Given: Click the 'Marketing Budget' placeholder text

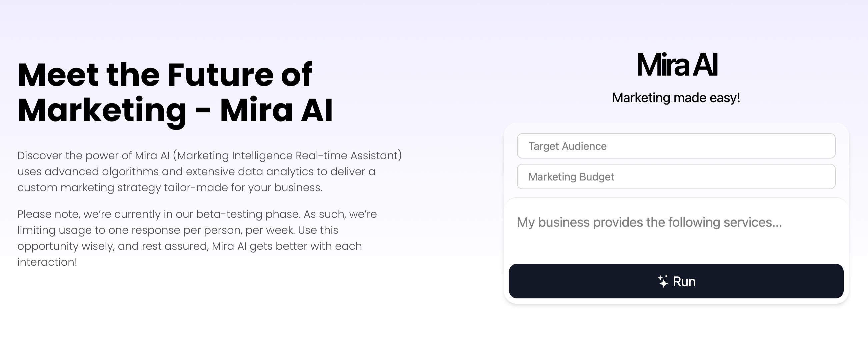Looking at the screenshot, I should point(571,177).
